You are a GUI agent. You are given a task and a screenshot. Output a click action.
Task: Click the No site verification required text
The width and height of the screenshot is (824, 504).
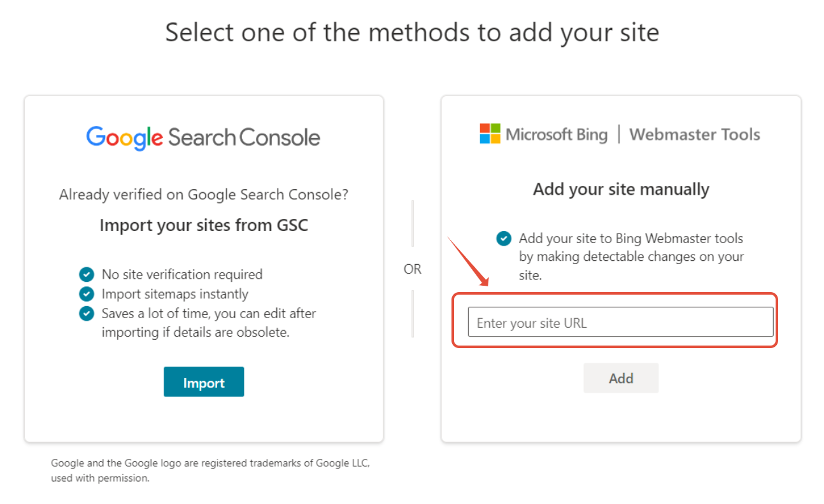click(182, 274)
